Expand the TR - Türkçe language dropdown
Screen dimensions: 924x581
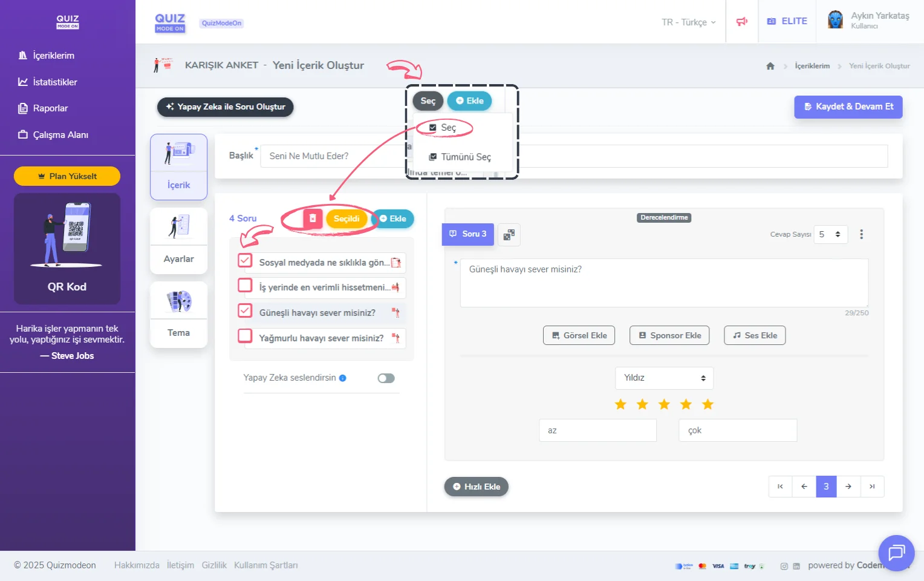[x=688, y=22]
